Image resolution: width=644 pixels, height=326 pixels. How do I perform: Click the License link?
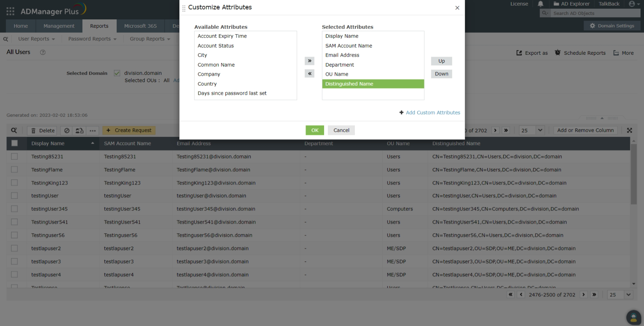(x=519, y=4)
